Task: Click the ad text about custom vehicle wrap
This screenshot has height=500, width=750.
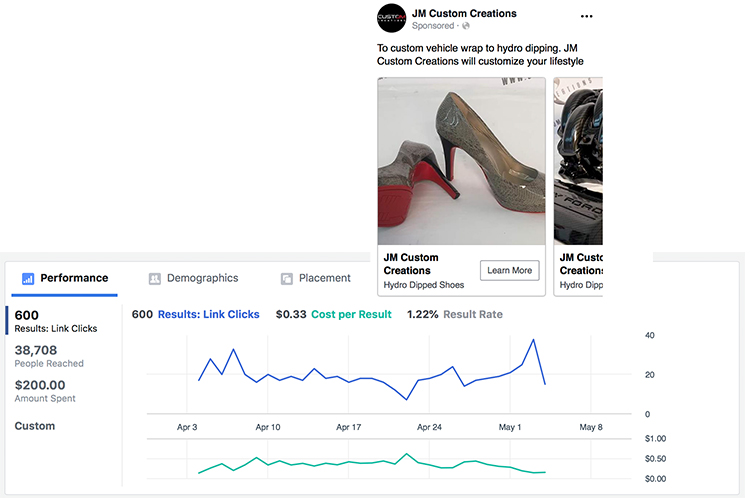Action: coord(480,55)
